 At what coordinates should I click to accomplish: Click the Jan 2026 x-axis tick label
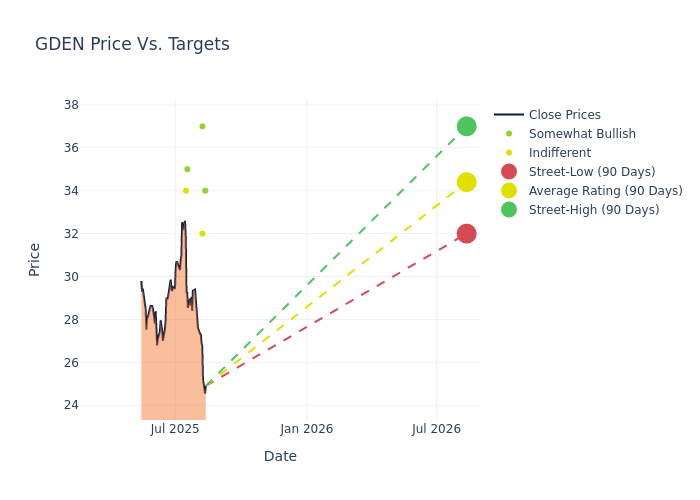307,429
